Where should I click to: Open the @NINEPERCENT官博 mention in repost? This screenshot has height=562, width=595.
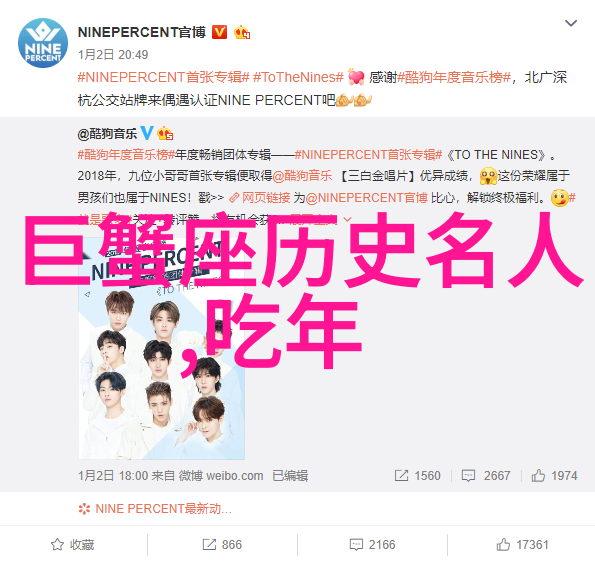pyautogui.click(x=366, y=198)
